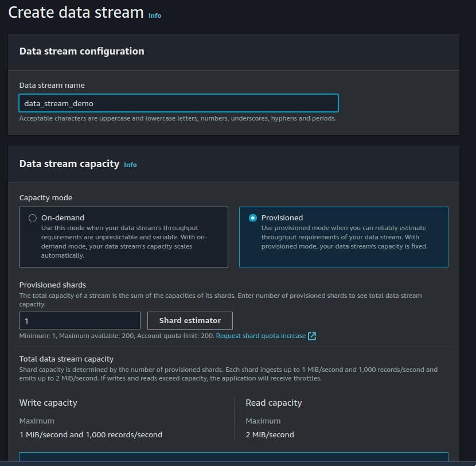Viewport: 476px width, 466px height.
Task: Click the Provisioned tile description text
Action: pos(344,237)
